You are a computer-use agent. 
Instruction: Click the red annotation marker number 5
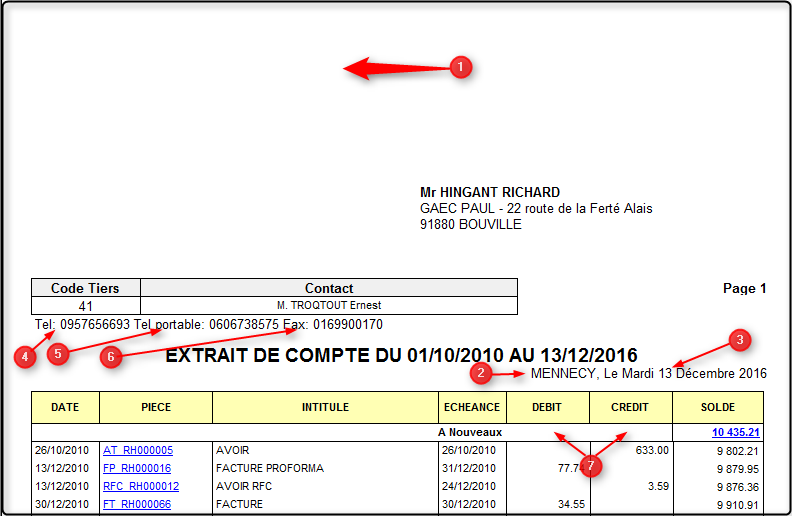[59, 355]
